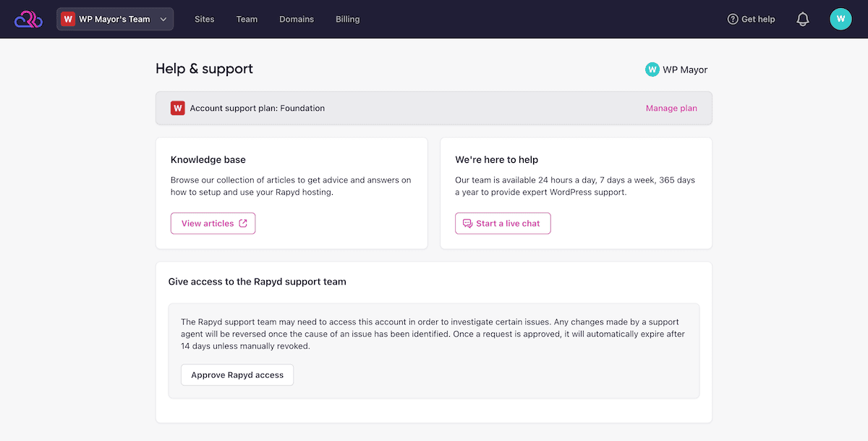Click the chat bubble icon on live chat button
The width and height of the screenshot is (868, 441).
coord(467,224)
